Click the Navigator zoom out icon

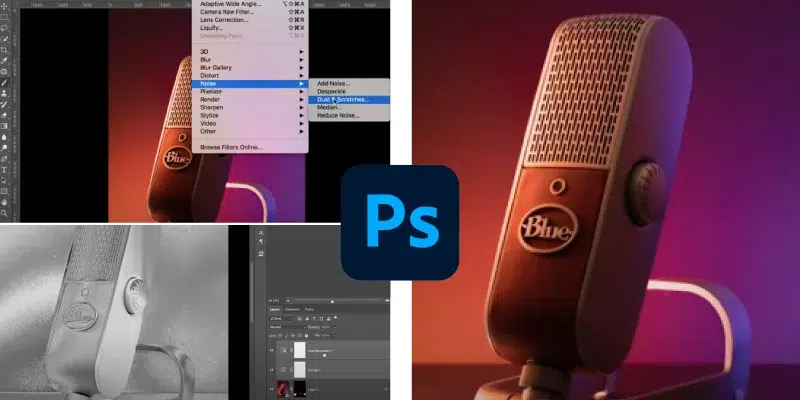click(288, 301)
